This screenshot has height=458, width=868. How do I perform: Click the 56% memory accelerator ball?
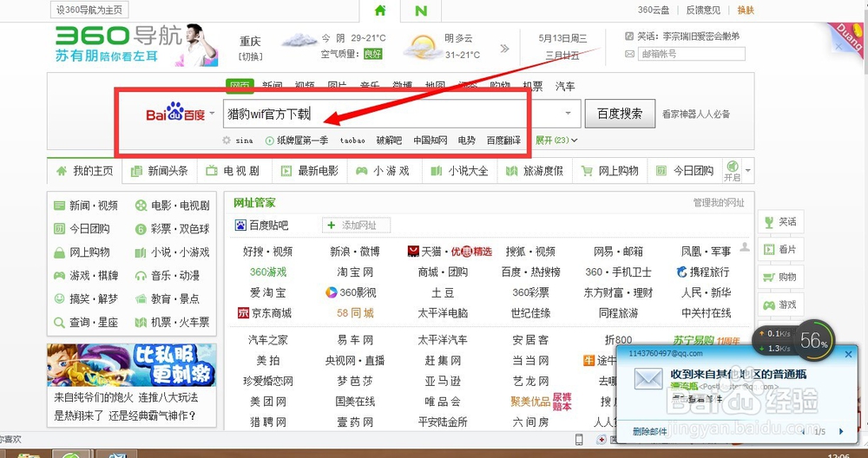(x=814, y=341)
